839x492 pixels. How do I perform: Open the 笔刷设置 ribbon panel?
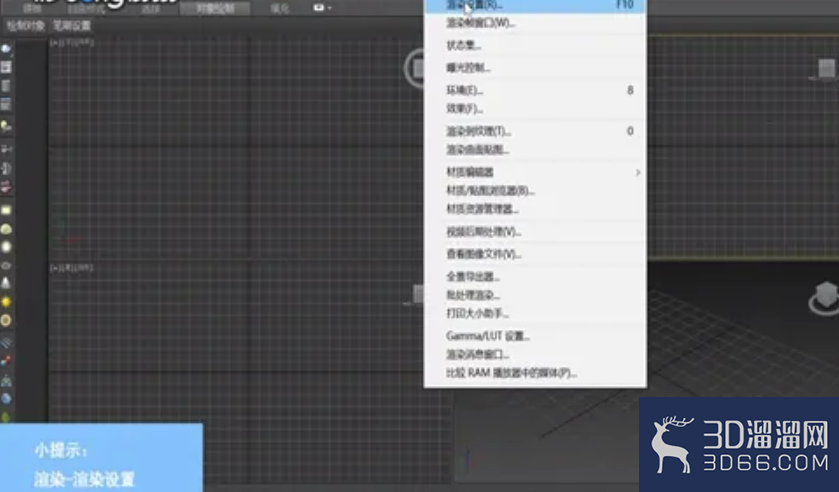click(x=72, y=26)
